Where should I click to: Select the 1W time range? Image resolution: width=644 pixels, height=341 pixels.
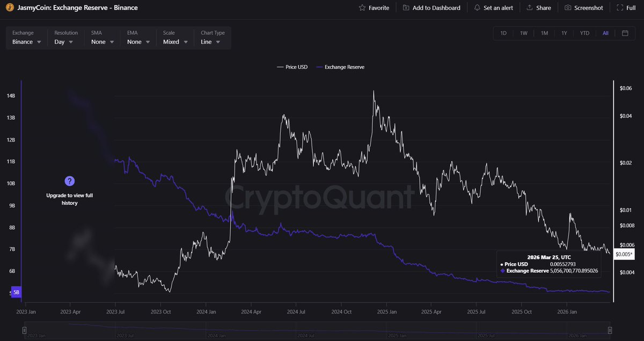(524, 33)
